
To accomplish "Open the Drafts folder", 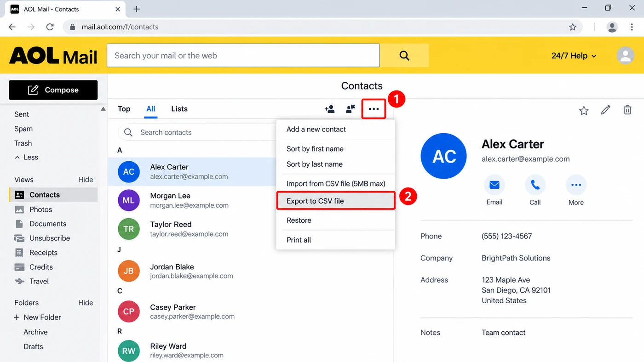I will coord(33,347).
